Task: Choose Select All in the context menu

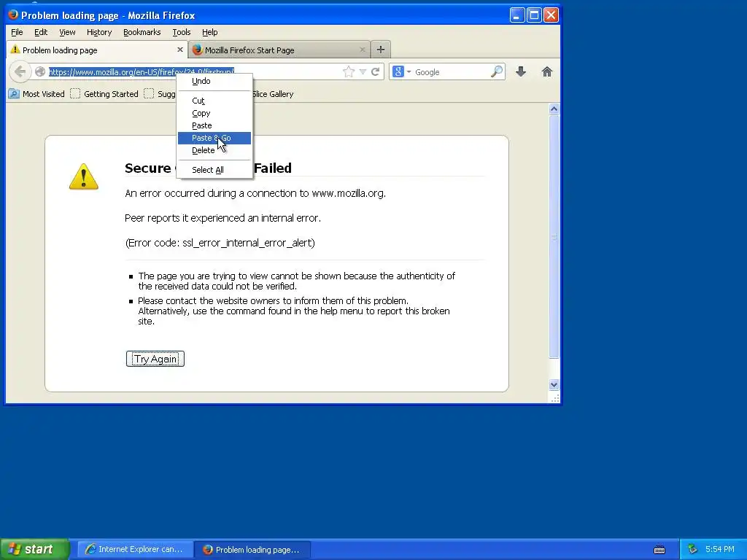Action: coord(214,170)
